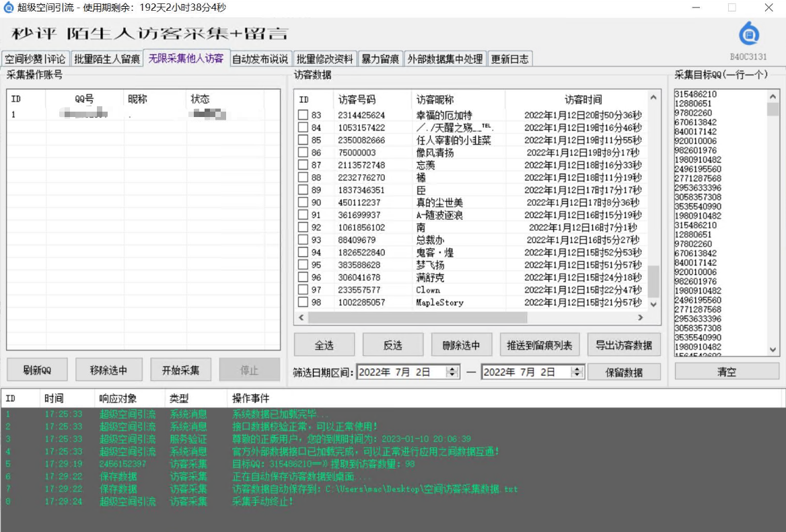The height and width of the screenshot is (532, 786).
Task: Open the 自动发布说说 tab
Action: pos(260,59)
